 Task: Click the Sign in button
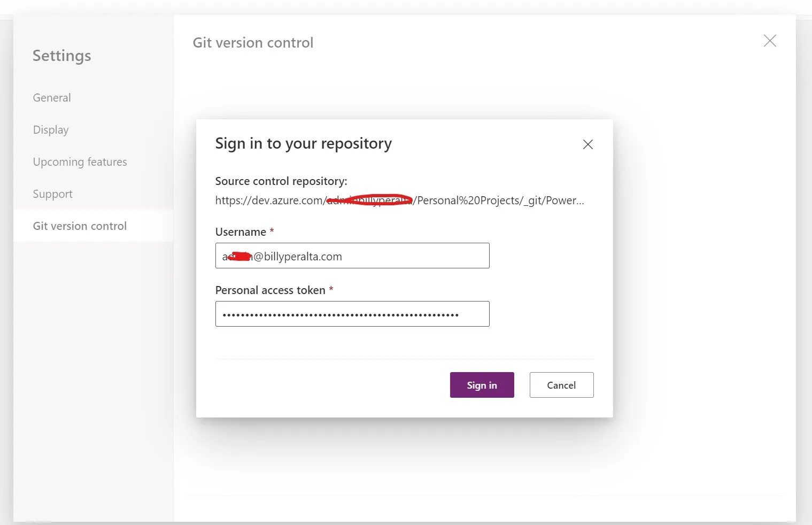point(481,385)
